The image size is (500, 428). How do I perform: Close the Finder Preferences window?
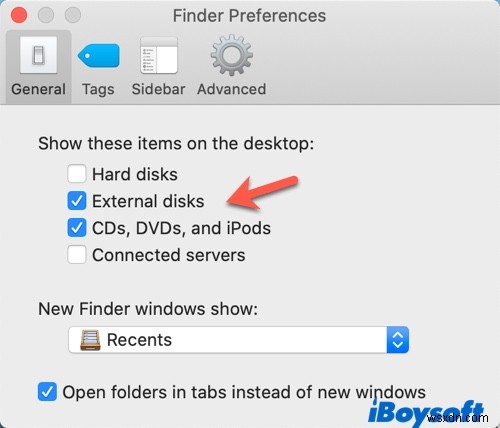19,15
